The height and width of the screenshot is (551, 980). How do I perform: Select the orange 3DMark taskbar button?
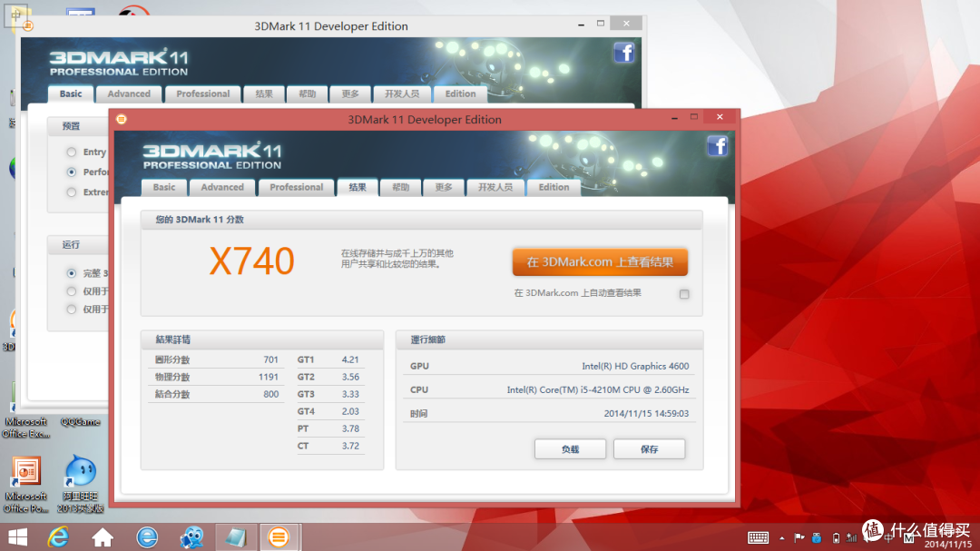[279, 537]
